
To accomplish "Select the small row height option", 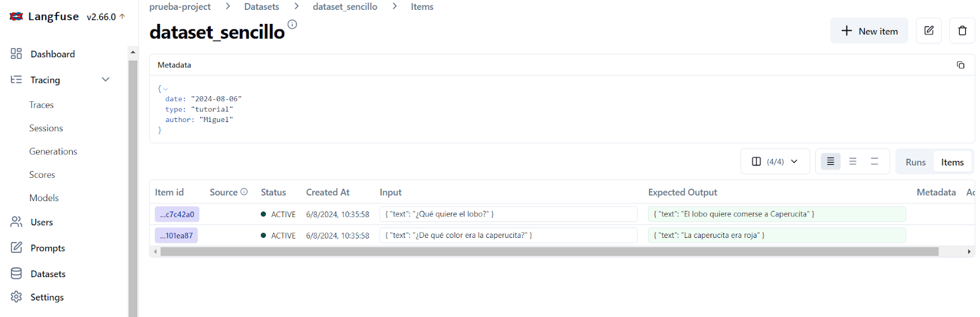I will click(x=831, y=161).
